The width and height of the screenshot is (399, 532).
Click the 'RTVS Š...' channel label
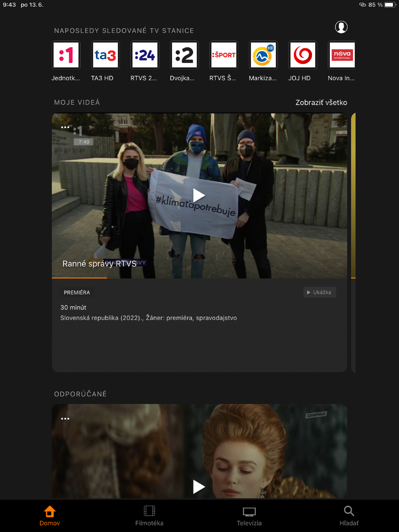(x=223, y=78)
